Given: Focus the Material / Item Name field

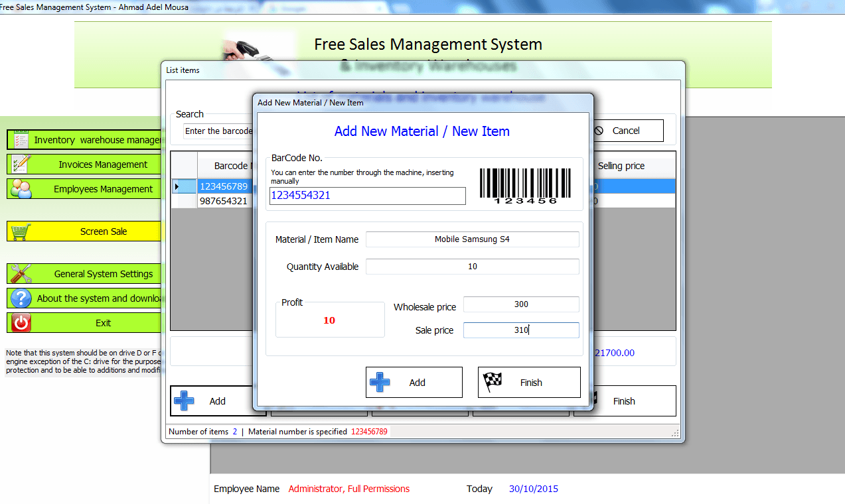Looking at the screenshot, I should point(472,239).
